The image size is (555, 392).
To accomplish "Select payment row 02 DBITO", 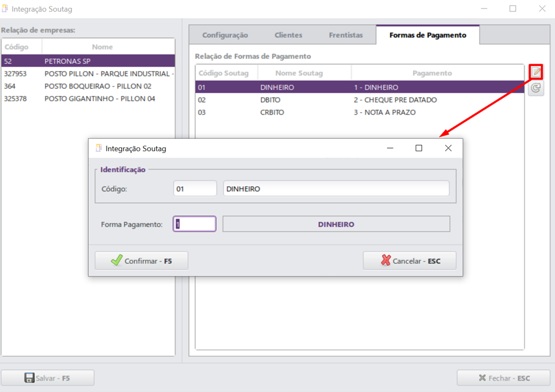I will pos(360,100).
